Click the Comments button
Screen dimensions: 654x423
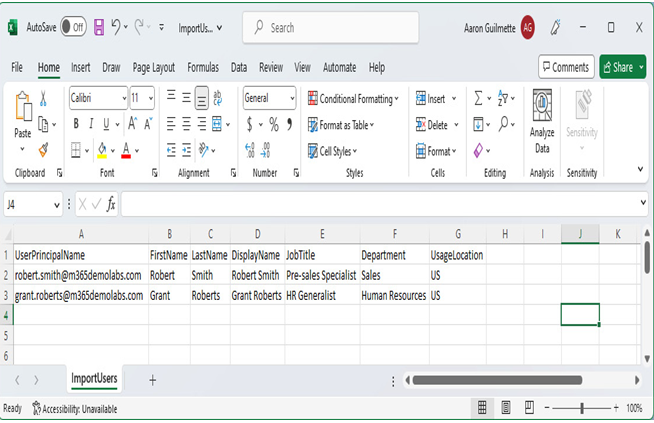click(566, 67)
